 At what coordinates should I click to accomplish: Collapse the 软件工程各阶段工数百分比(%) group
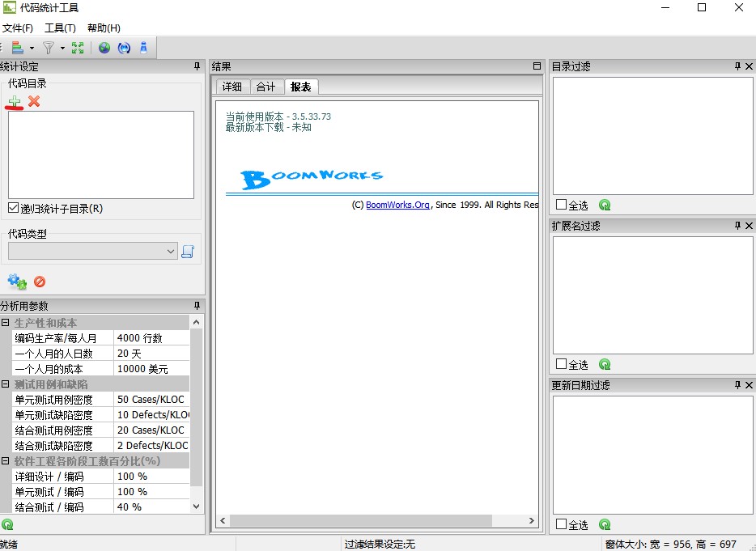coord(6,461)
